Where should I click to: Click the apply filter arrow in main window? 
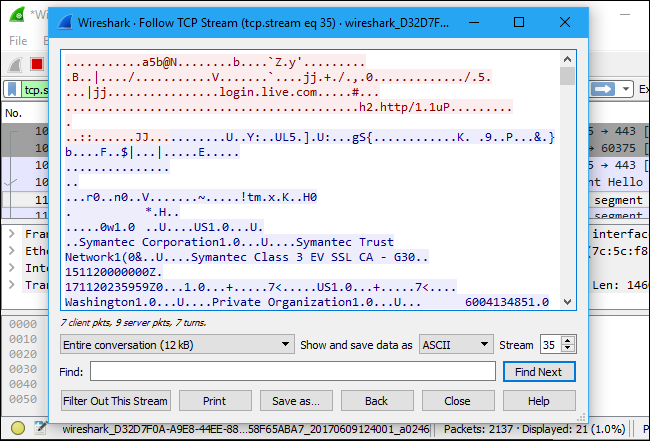coord(603,89)
